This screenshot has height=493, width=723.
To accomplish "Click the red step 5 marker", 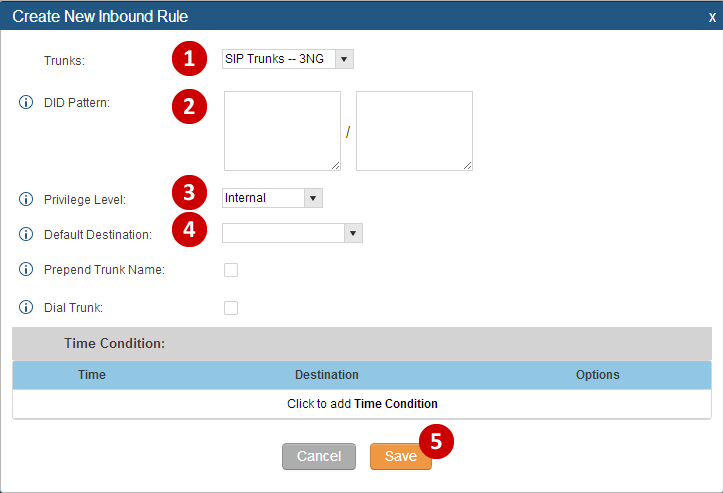I will 436,440.
